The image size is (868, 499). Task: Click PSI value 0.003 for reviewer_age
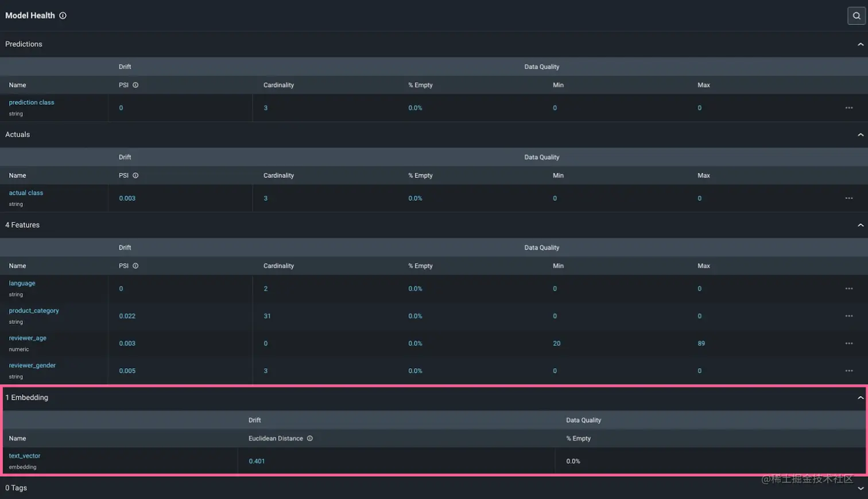[127, 343]
